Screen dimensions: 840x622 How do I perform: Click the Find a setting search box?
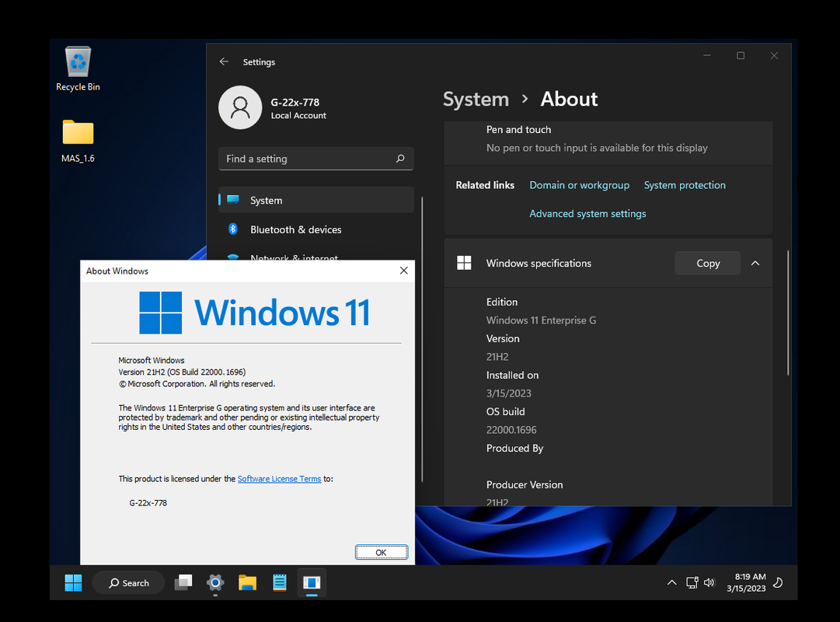pyautogui.click(x=316, y=159)
